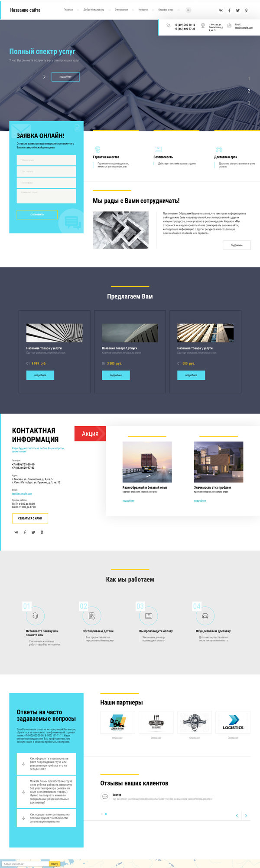Open Отзывы о нас menu item
The height and width of the screenshot is (868, 260).
click(x=166, y=10)
